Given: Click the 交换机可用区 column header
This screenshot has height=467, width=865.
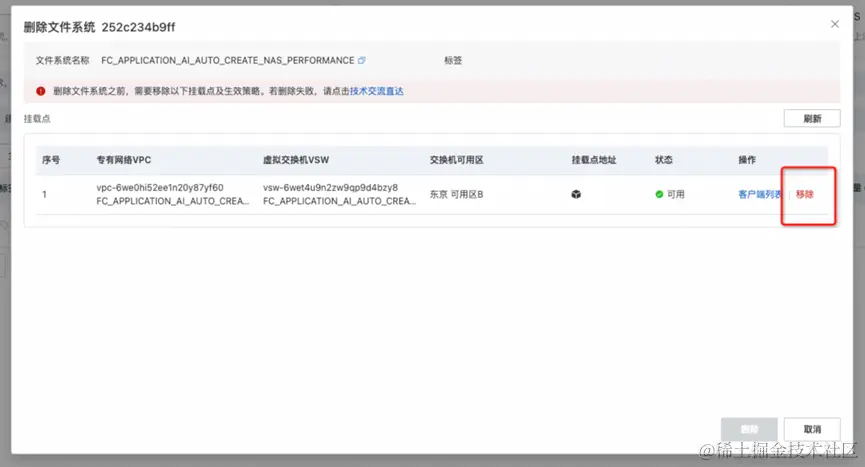Looking at the screenshot, I should tap(456, 160).
